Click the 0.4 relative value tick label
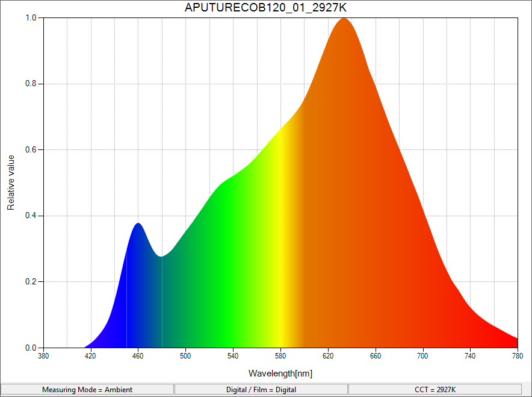 tap(31, 216)
